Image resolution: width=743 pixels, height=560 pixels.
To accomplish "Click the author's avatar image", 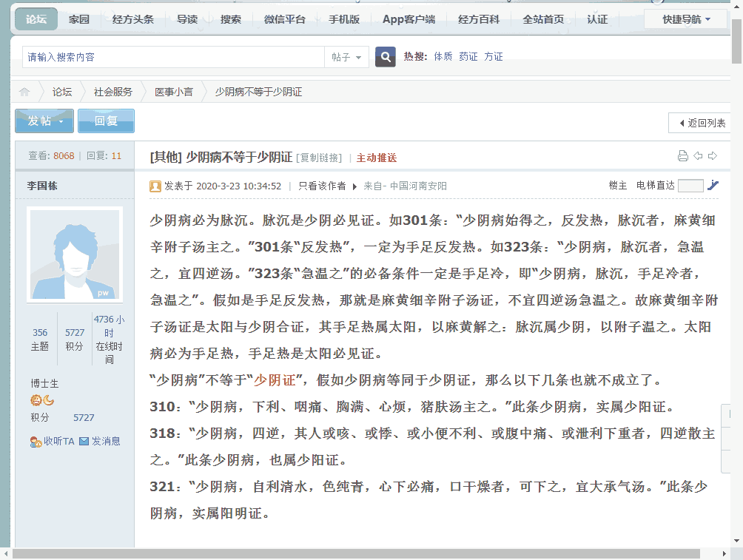I will (75, 254).
